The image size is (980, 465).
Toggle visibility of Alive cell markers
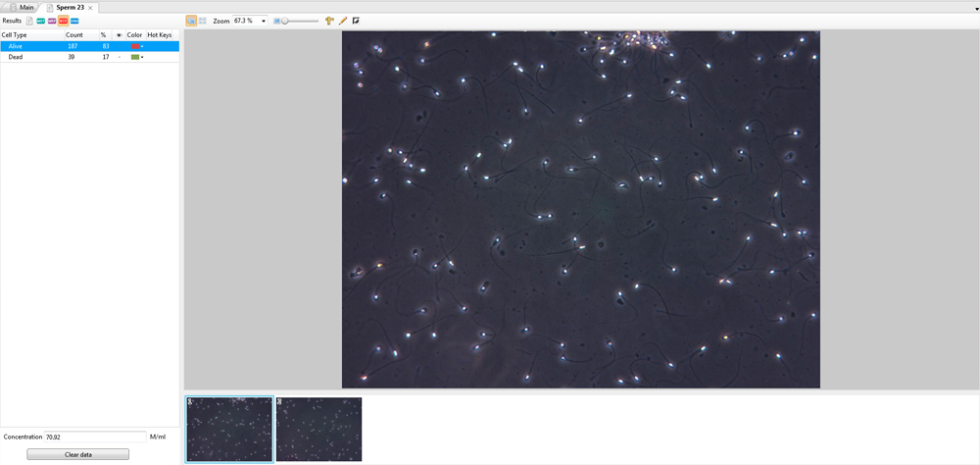coord(120,46)
